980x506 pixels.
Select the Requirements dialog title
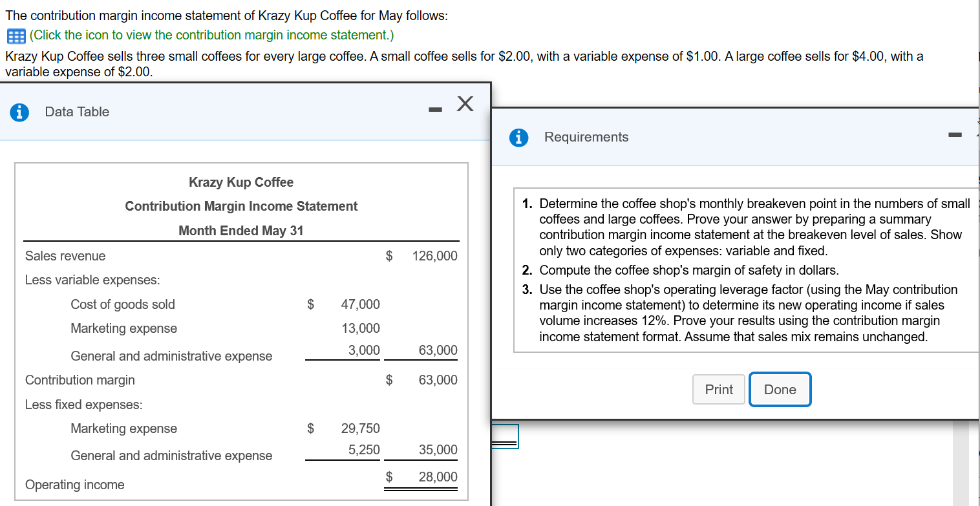(586, 137)
